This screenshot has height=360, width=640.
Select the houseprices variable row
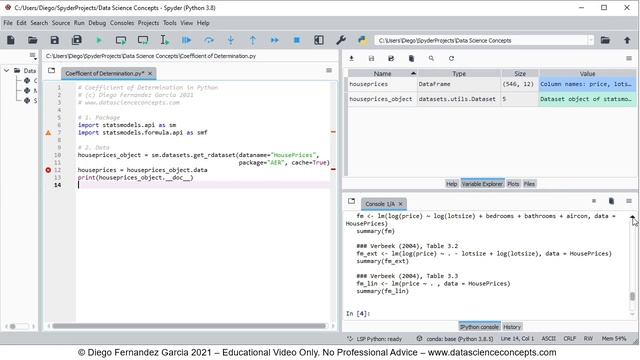491,84
